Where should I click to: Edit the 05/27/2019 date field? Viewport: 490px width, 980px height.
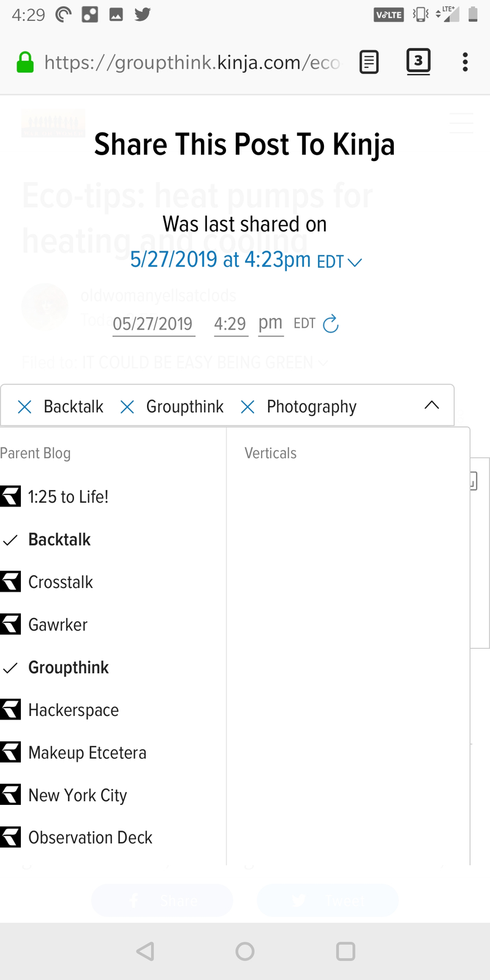click(x=153, y=323)
